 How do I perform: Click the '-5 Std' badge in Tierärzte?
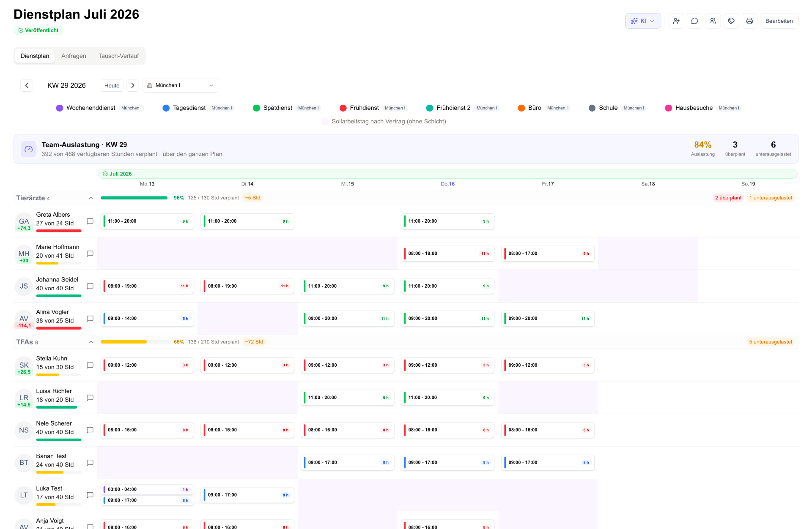252,198
